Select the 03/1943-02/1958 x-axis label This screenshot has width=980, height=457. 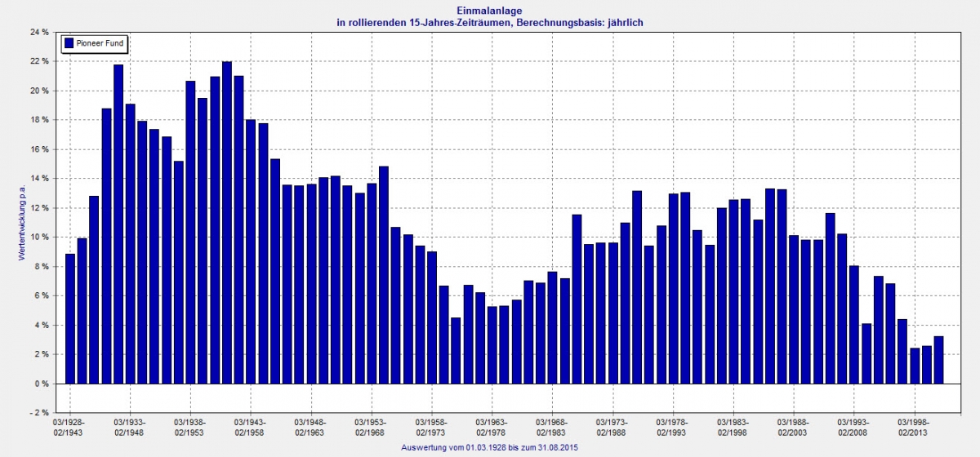[x=252, y=427]
